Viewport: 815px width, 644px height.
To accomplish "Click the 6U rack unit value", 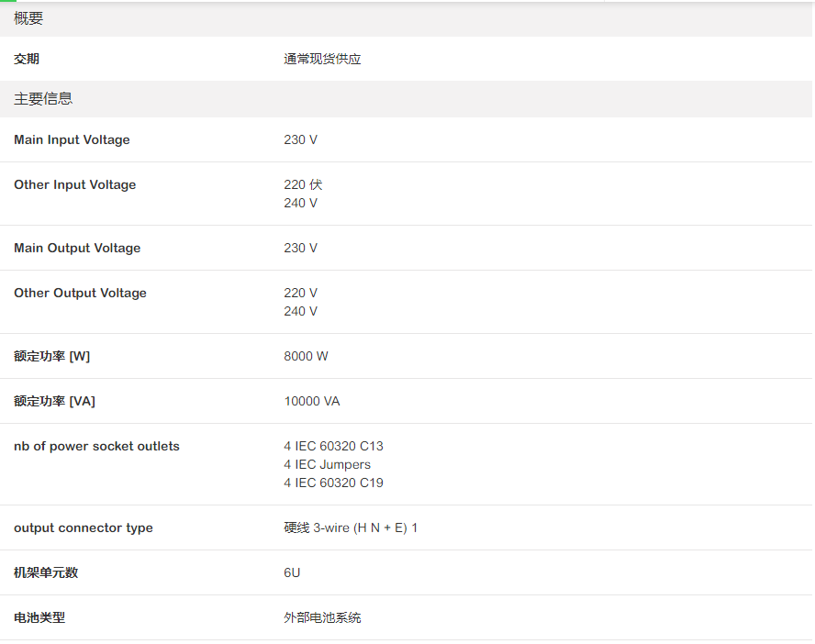I will [x=292, y=573].
